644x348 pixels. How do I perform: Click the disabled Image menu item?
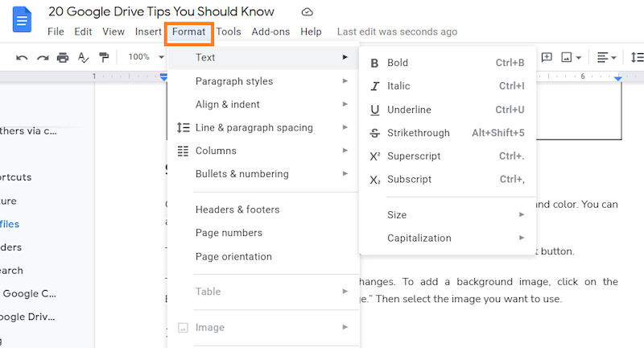click(x=263, y=327)
